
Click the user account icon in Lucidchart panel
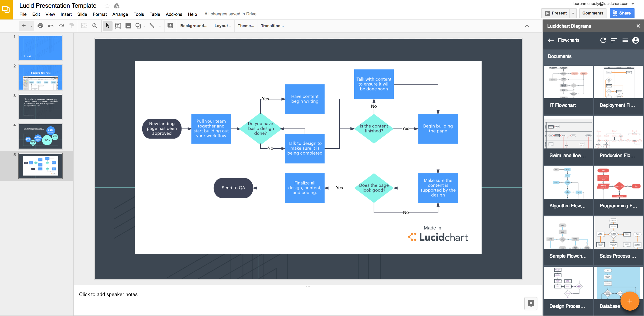click(x=634, y=40)
